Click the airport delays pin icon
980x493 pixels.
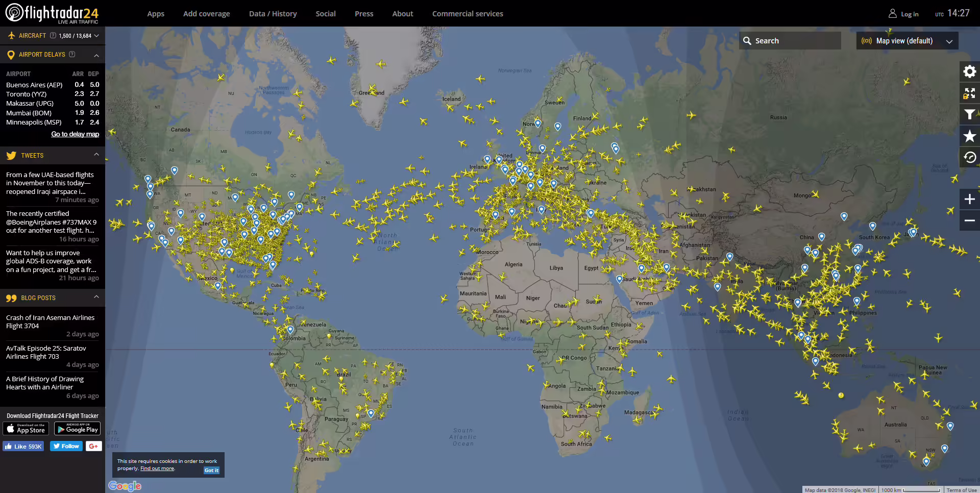point(11,55)
